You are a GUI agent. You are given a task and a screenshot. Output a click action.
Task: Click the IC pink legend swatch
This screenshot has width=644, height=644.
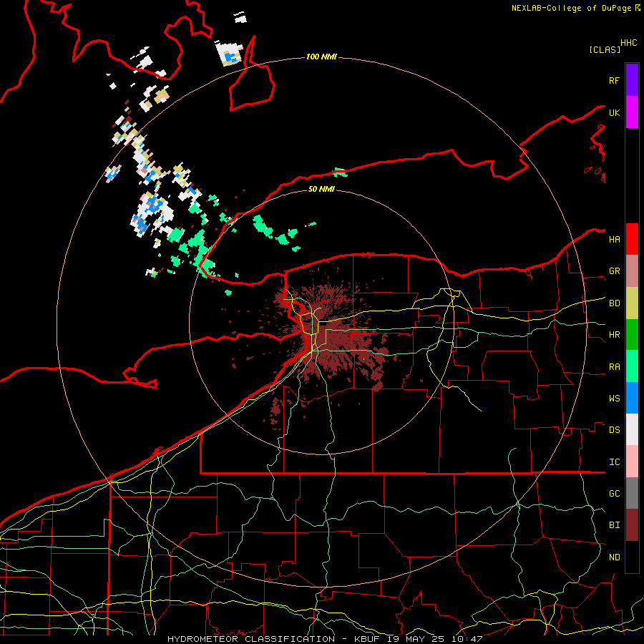[x=632, y=462]
